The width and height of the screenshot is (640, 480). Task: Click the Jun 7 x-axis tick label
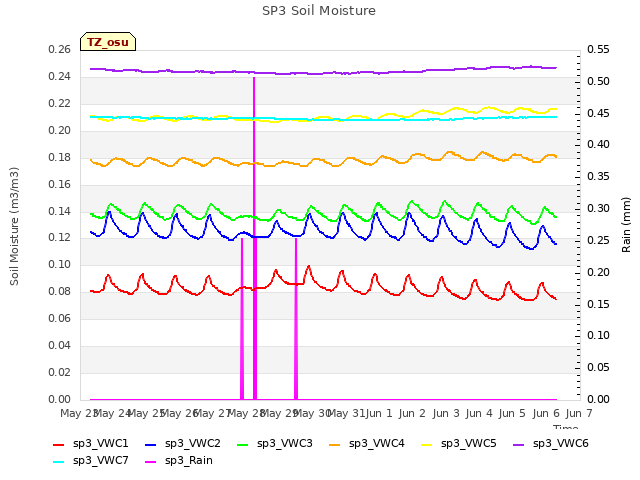[579, 413]
